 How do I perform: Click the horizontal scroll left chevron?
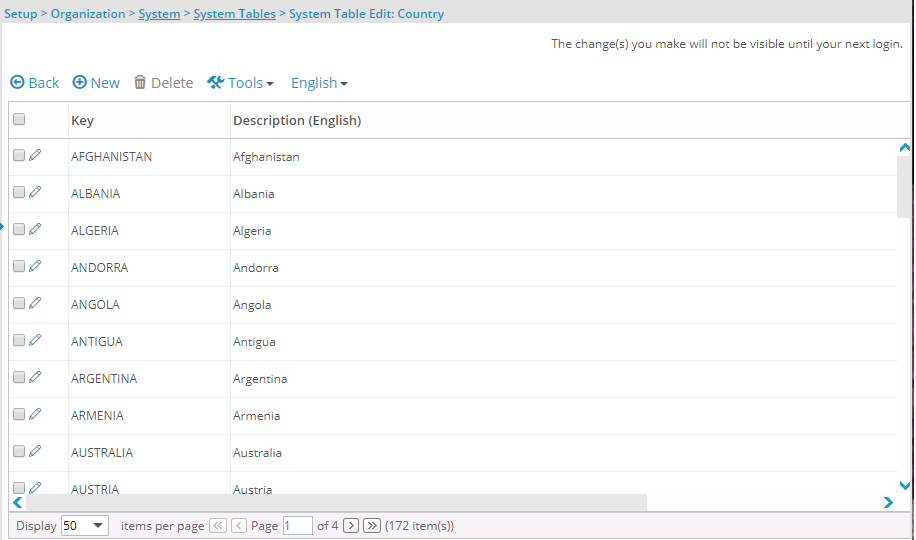point(18,503)
